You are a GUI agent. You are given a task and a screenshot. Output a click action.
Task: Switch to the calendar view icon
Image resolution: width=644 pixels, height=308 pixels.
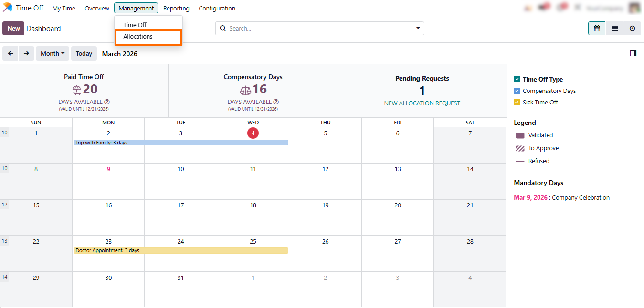tap(597, 29)
